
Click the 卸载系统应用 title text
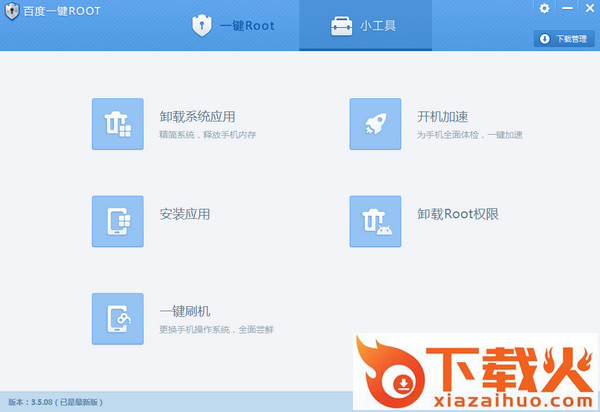[197, 116]
